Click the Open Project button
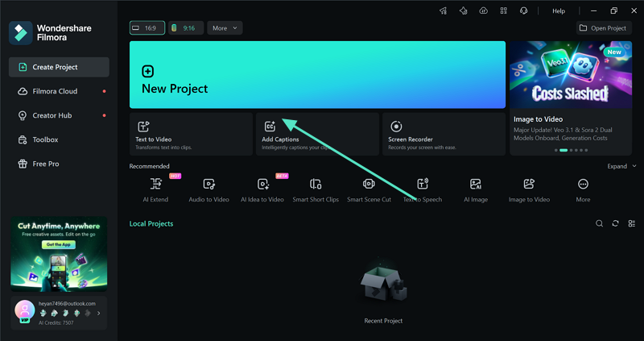644x341 pixels. click(x=604, y=28)
